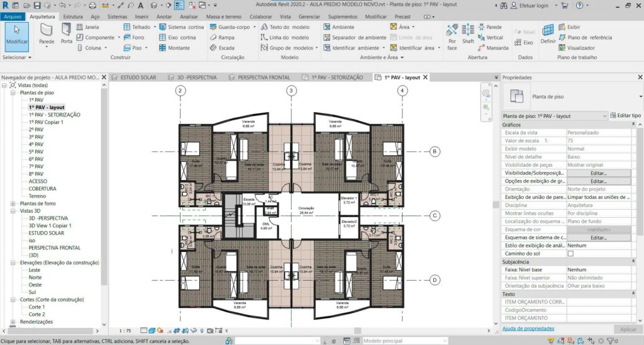Activate the Forro ceiling tool

pyautogui.click(x=134, y=37)
